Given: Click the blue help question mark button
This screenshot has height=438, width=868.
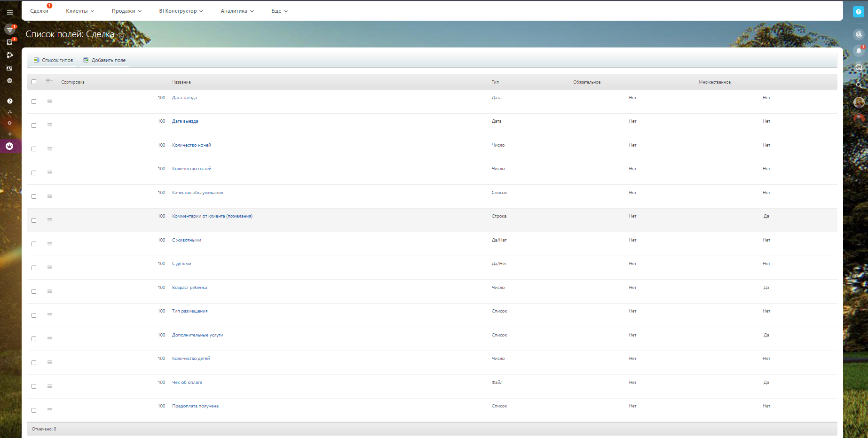Looking at the screenshot, I should [x=858, y=12].
